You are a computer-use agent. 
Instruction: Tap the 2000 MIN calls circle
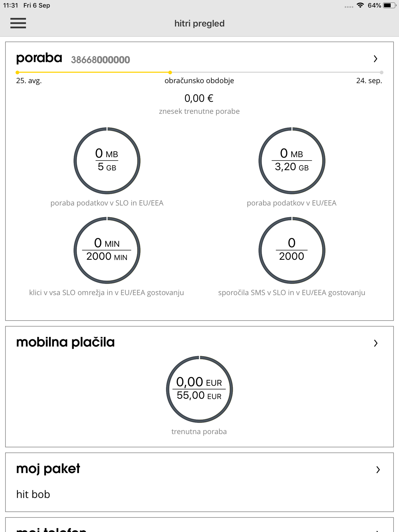[x=107, y=250]
